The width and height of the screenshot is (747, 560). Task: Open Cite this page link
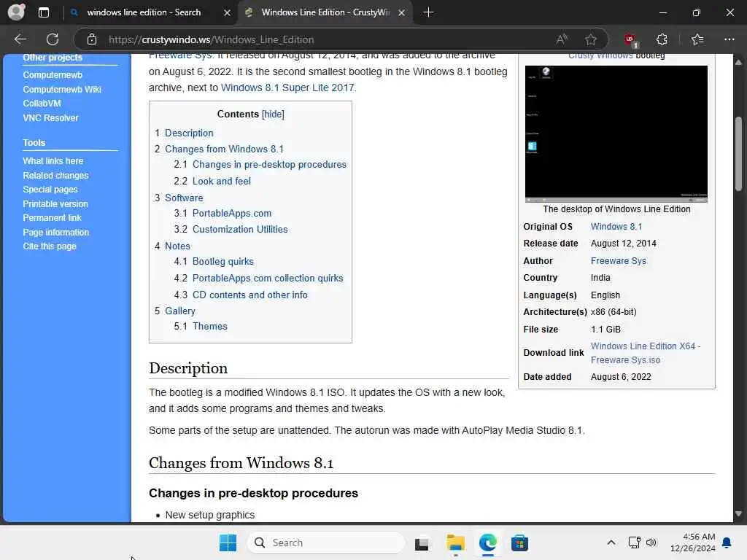click(50, 246)
